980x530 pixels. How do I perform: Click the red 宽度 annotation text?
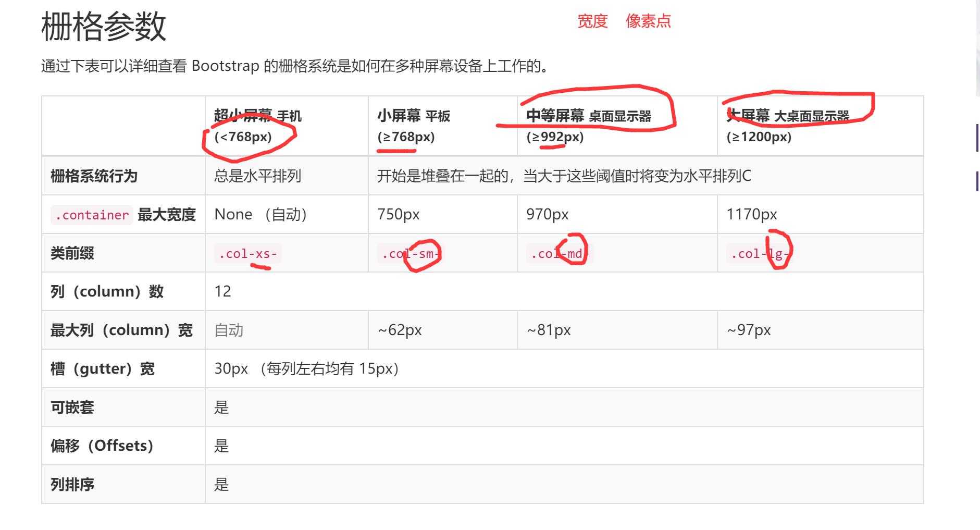592,21
